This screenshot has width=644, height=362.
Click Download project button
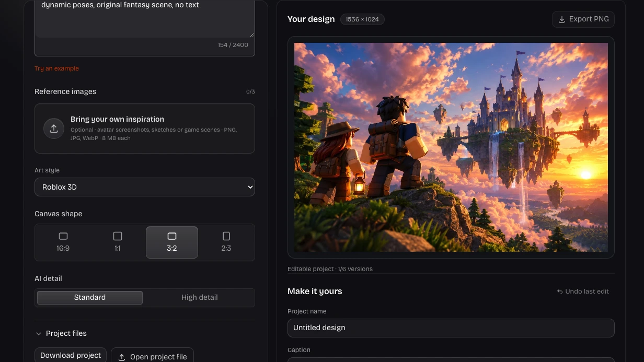click(x=71, y=355)
